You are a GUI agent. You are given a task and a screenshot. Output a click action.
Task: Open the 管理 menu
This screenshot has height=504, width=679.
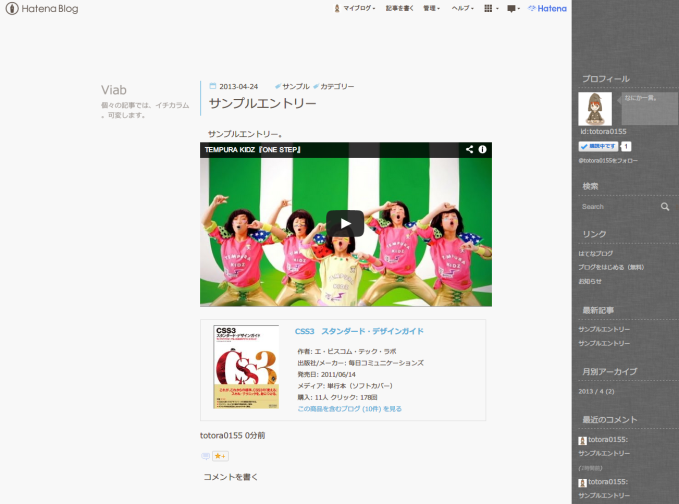[431, 8]
